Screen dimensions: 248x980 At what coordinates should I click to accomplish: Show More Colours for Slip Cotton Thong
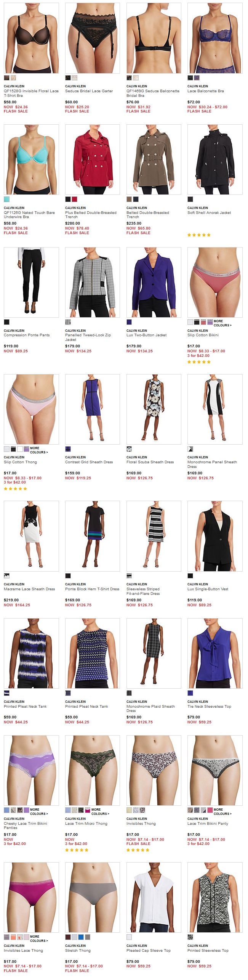pos(38,450)
